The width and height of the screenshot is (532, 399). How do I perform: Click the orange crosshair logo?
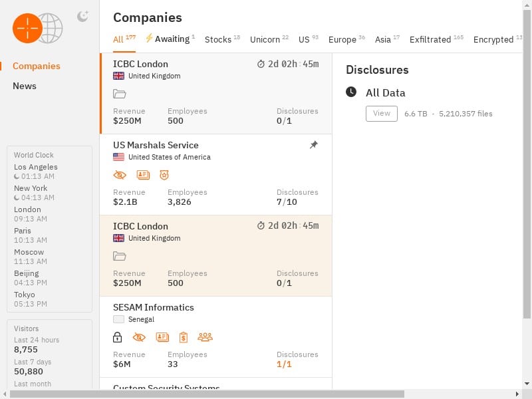tap(27, 28)
